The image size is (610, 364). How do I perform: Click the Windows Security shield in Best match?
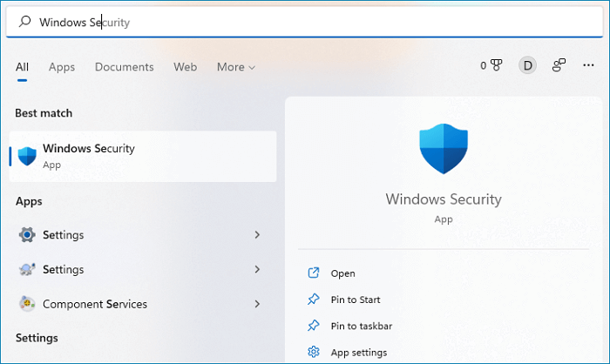coord(27,156)
